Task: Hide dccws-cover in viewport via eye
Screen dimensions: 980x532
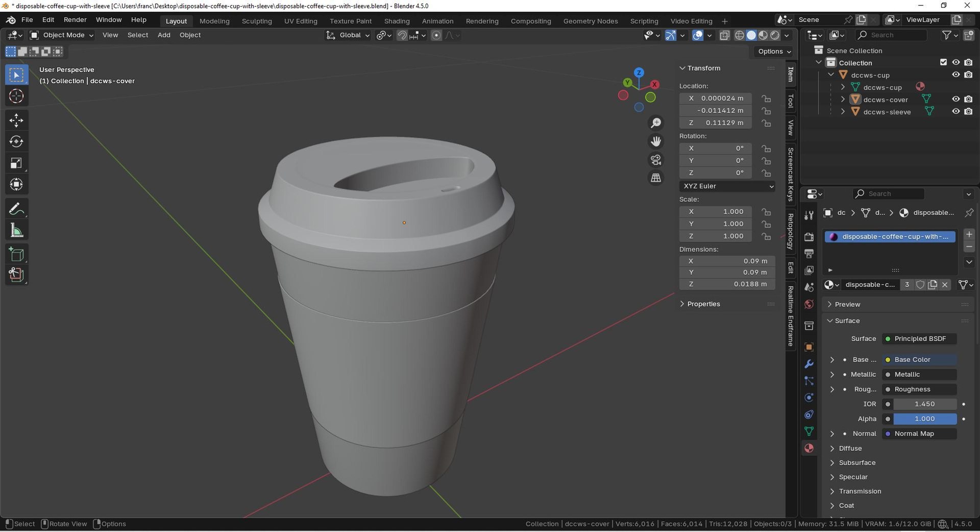Action: click(x=956, y=99)
